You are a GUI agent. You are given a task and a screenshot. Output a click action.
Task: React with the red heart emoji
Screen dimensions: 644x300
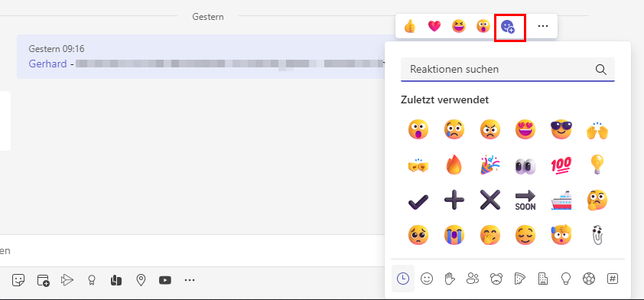pyautogui.click(x=434, y=26)
